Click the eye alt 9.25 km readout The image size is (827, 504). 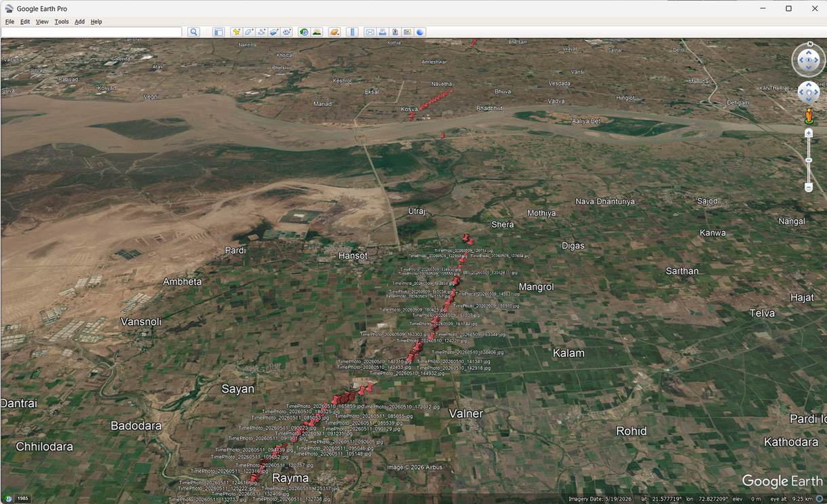(791, 499)
